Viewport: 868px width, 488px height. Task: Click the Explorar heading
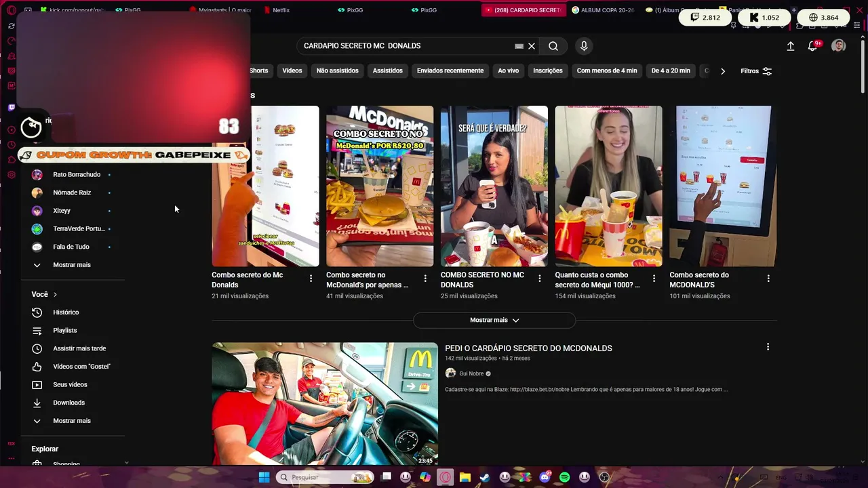point(45,449)
